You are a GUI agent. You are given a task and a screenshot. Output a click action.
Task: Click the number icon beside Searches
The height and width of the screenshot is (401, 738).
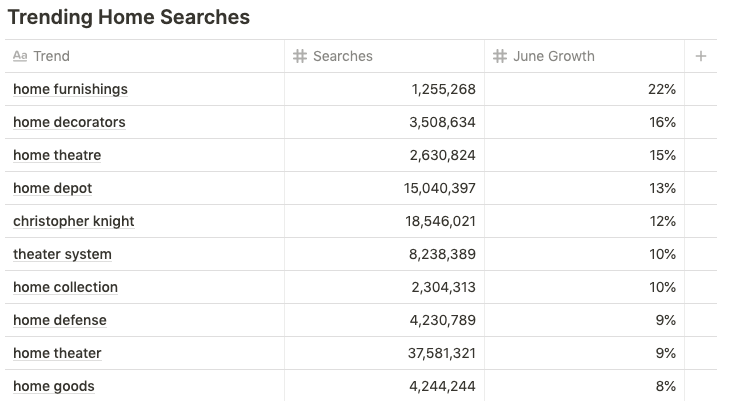click(x=300, y=56)
